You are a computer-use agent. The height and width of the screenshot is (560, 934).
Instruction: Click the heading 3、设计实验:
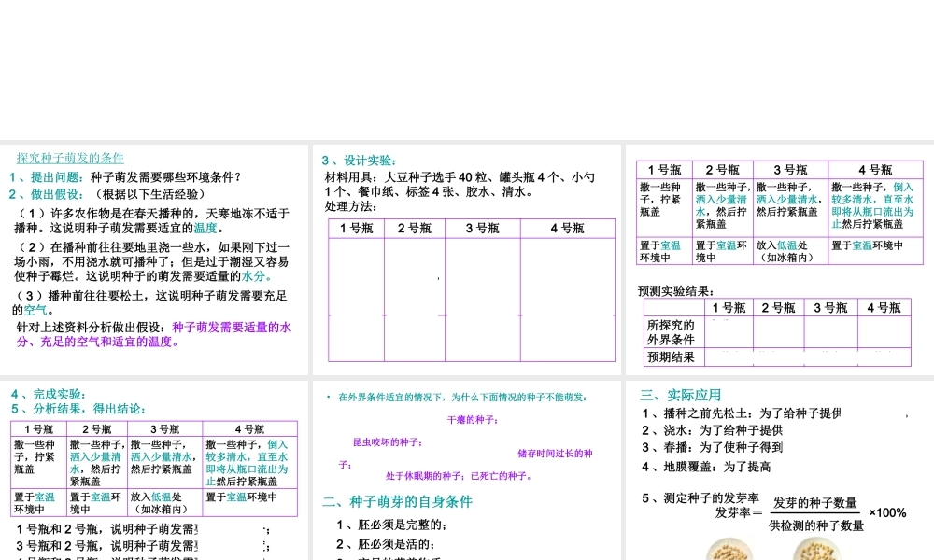360,161
